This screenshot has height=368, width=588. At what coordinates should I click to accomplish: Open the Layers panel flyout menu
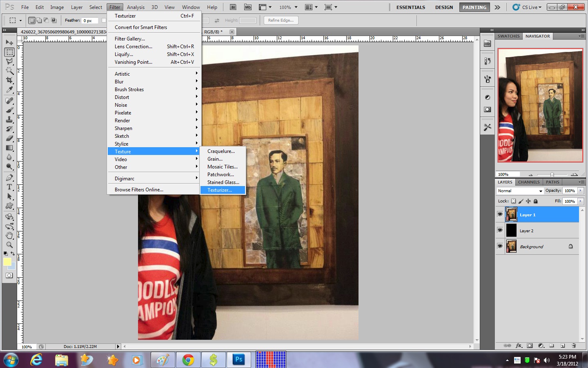tap(581, 182)
